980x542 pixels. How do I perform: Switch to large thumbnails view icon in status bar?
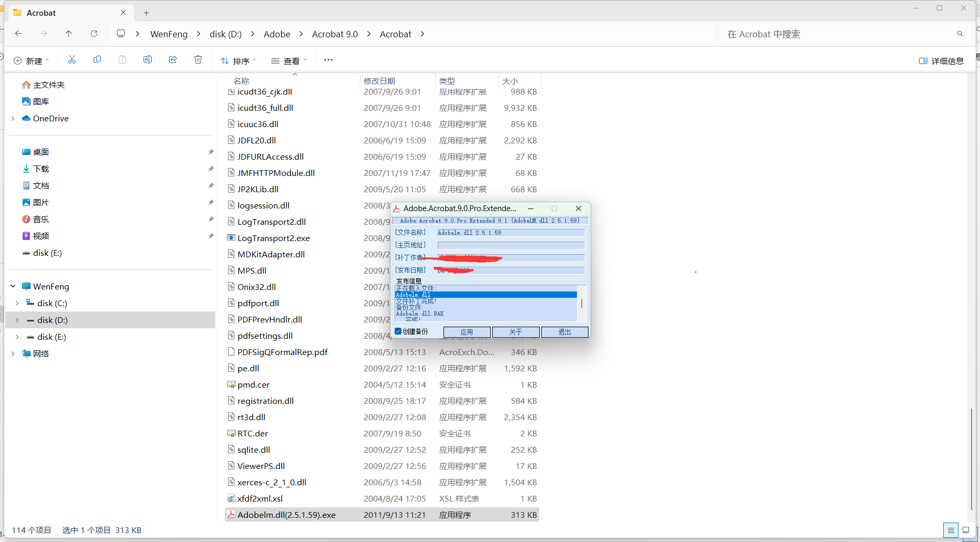tap(966, 530)
